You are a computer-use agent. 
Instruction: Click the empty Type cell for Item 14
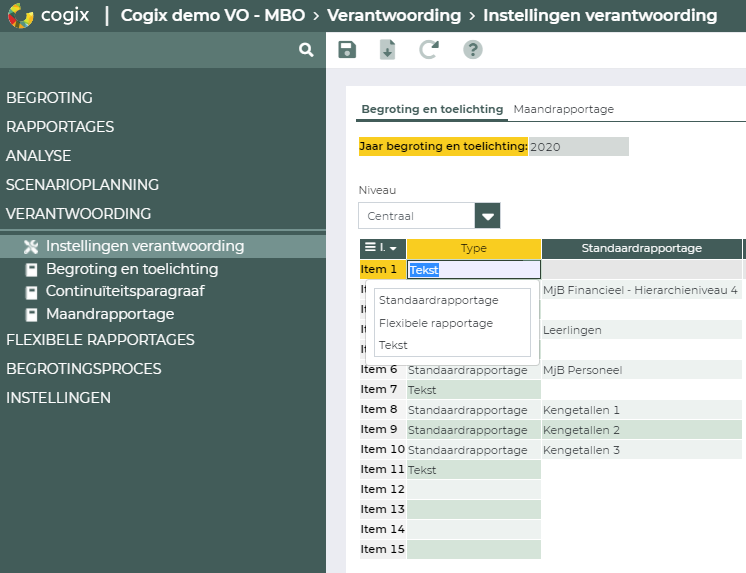474,529
